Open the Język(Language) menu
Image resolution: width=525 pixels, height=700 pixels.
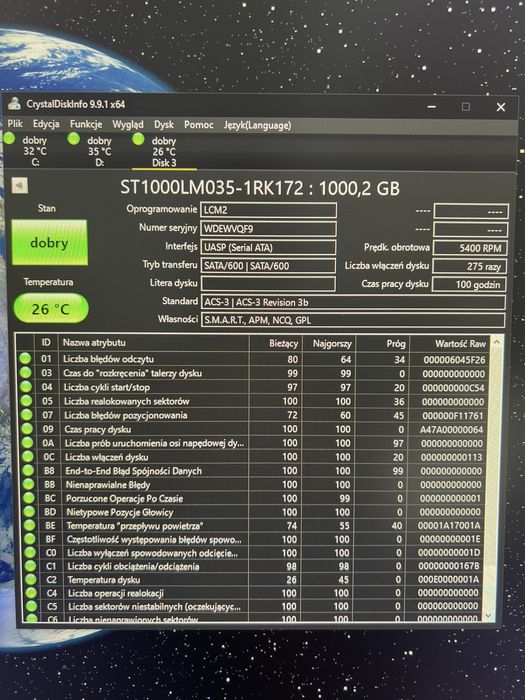click(258, 125)
